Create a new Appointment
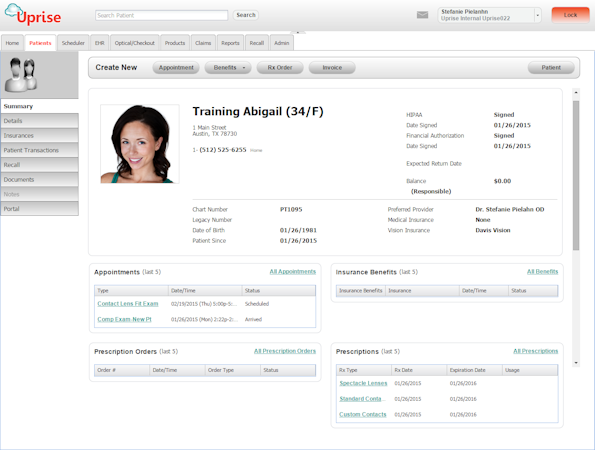This screenshot has height=450, width=595. (176, 68)
